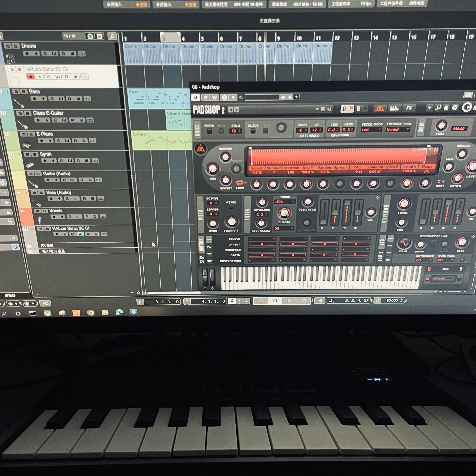Toggle Padshop grain loop icon
Screen dimensions: 476x476
point(240,183)
